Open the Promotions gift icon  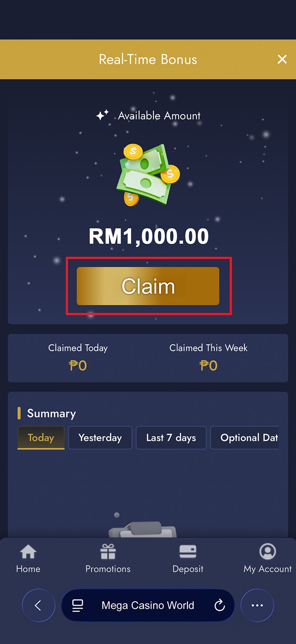tap(108, 552)
